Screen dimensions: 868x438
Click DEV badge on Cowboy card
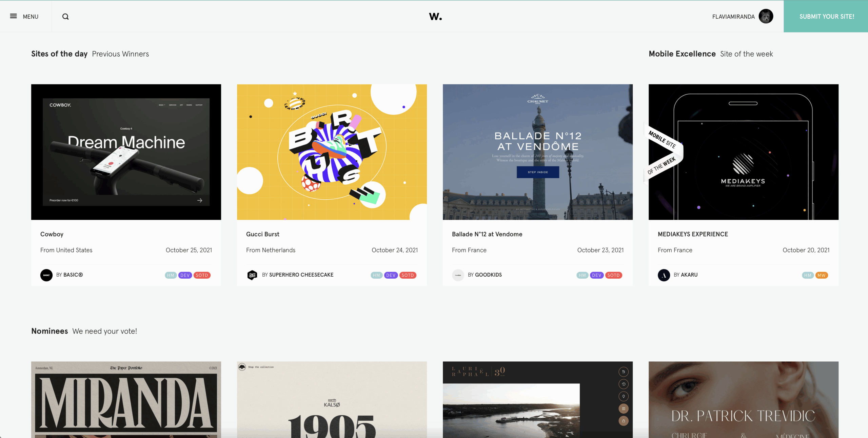tap(185, 275)
